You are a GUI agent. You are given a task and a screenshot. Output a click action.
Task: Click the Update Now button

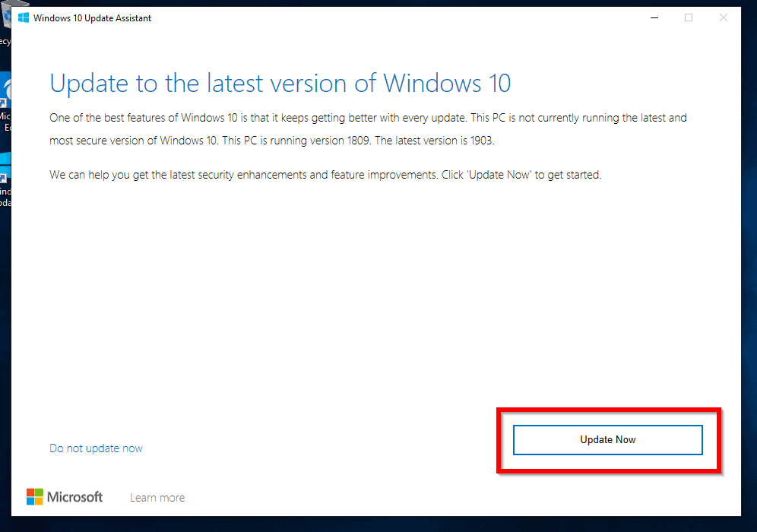point(607,440)
